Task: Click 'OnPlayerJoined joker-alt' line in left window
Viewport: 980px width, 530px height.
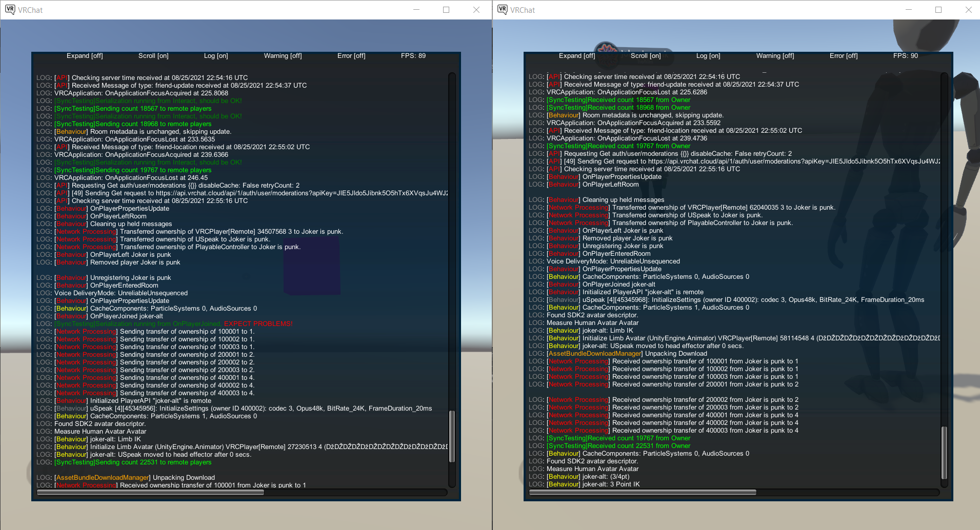Action: tap(99, 316)
